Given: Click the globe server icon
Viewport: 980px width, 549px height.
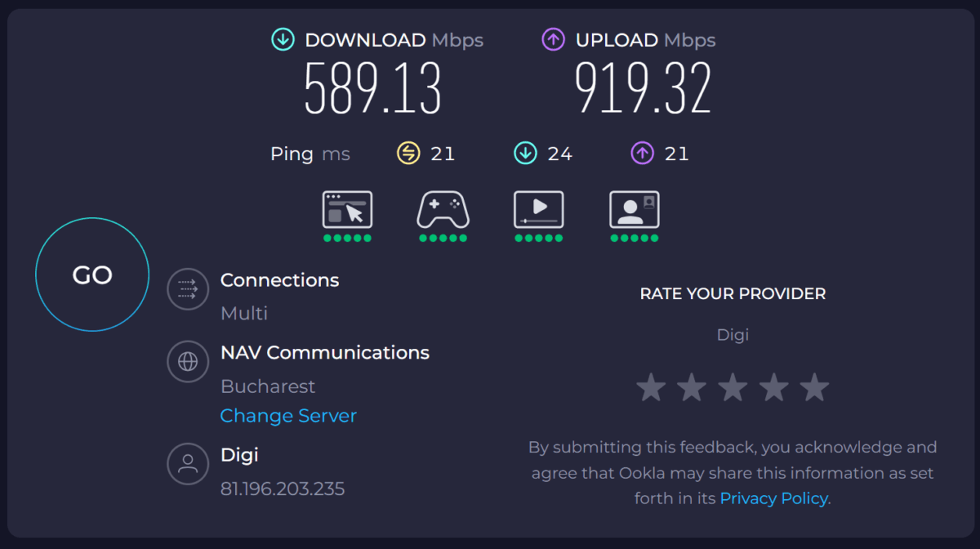Looking at the screenshot, I should point(188,362).
